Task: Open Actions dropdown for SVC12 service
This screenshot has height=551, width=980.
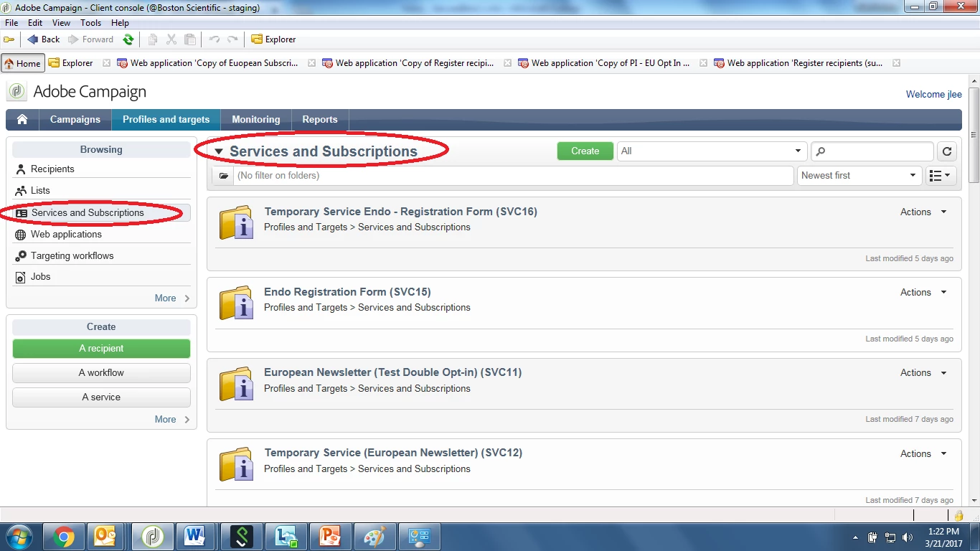Action: [x=923, y=454]
